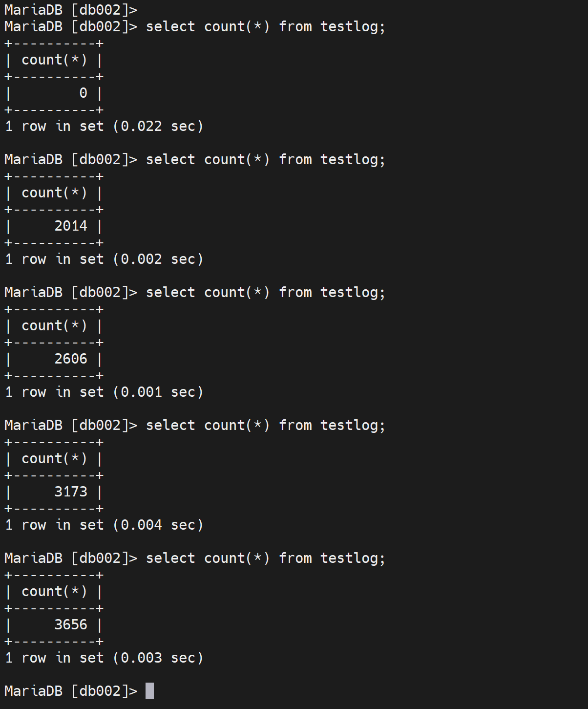
Task: Click the count(*) header above 3173
Action: 54,458
